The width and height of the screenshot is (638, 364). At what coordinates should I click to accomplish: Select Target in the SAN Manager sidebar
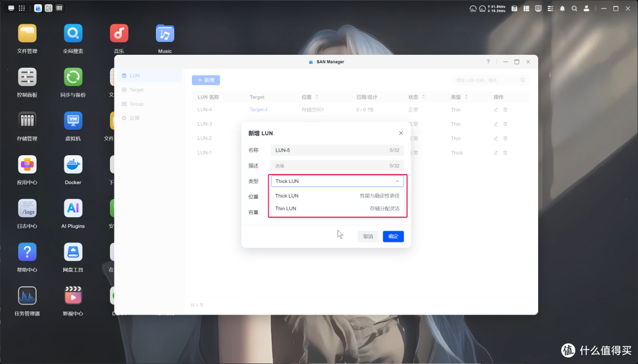149,90
